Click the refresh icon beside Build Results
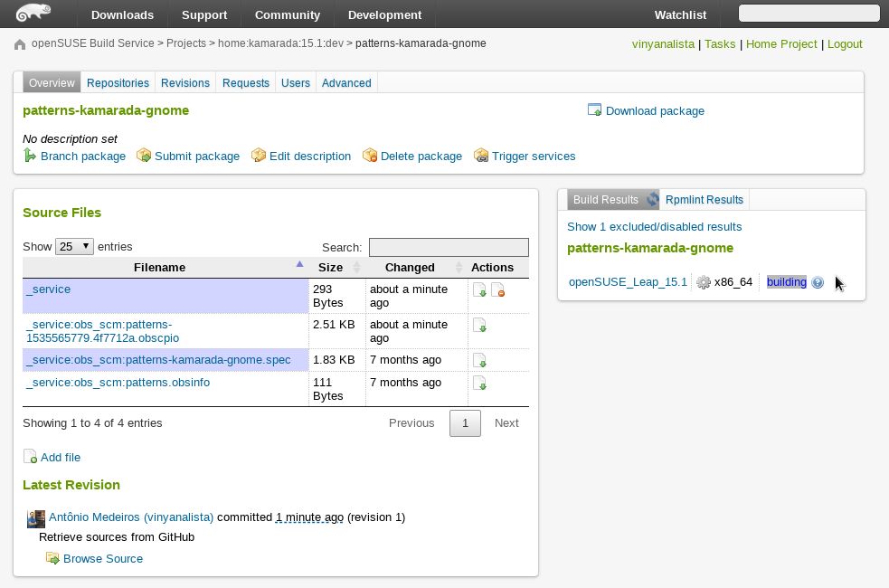The image size is (889, 588). tap(653, 199)
